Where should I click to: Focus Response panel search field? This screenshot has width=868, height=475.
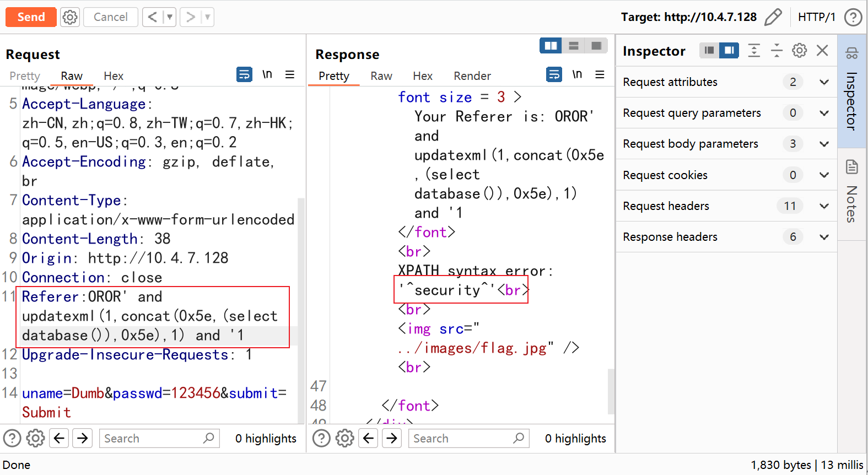(x=469, y=439)
